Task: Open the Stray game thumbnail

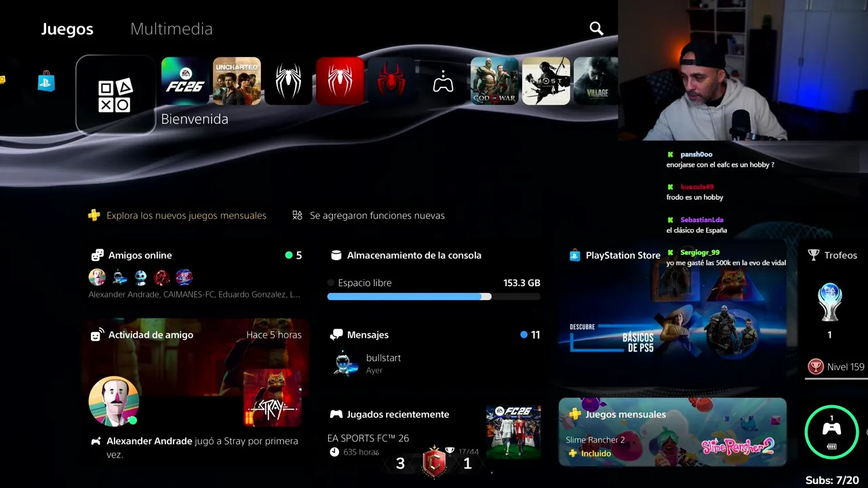Action: 273,398
